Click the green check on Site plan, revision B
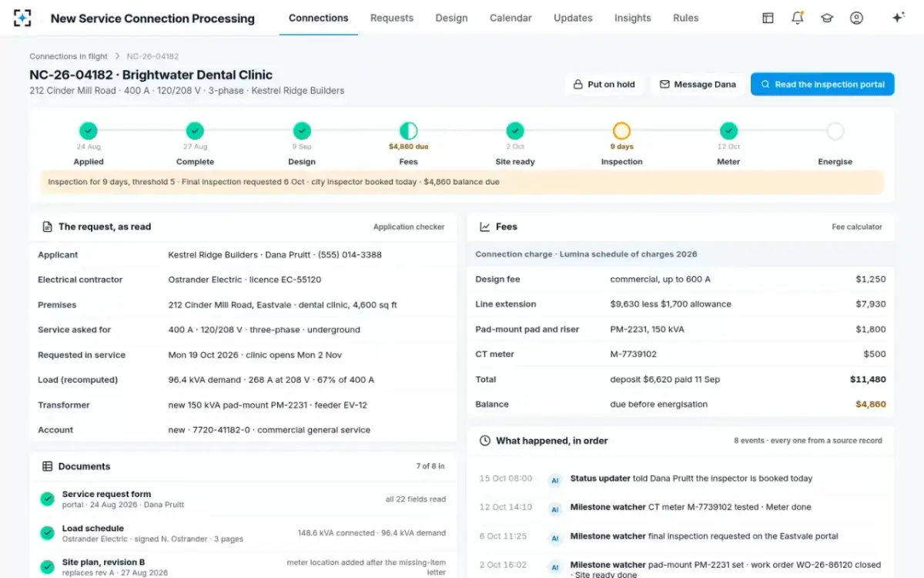Screen dimensions: 924x578 point(47,567)
